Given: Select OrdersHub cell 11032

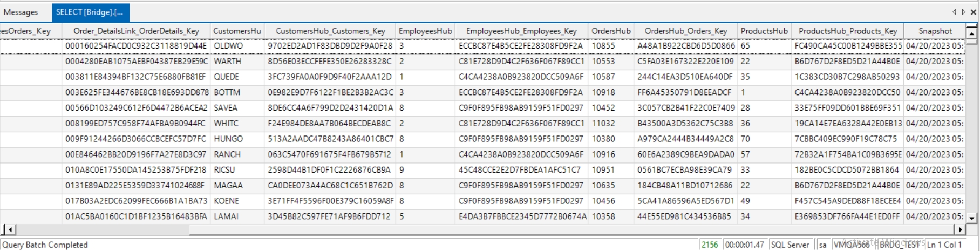Looking at the screenshot, I should point(611,123).
